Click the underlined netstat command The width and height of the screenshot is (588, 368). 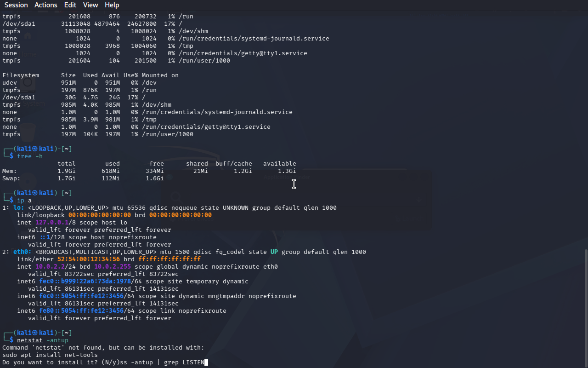tap(30, 340)
